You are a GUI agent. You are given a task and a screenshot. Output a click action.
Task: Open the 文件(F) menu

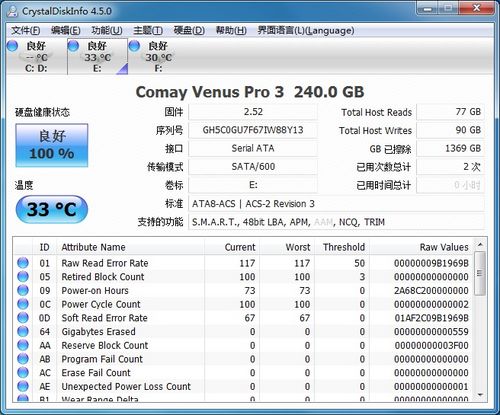26,30
